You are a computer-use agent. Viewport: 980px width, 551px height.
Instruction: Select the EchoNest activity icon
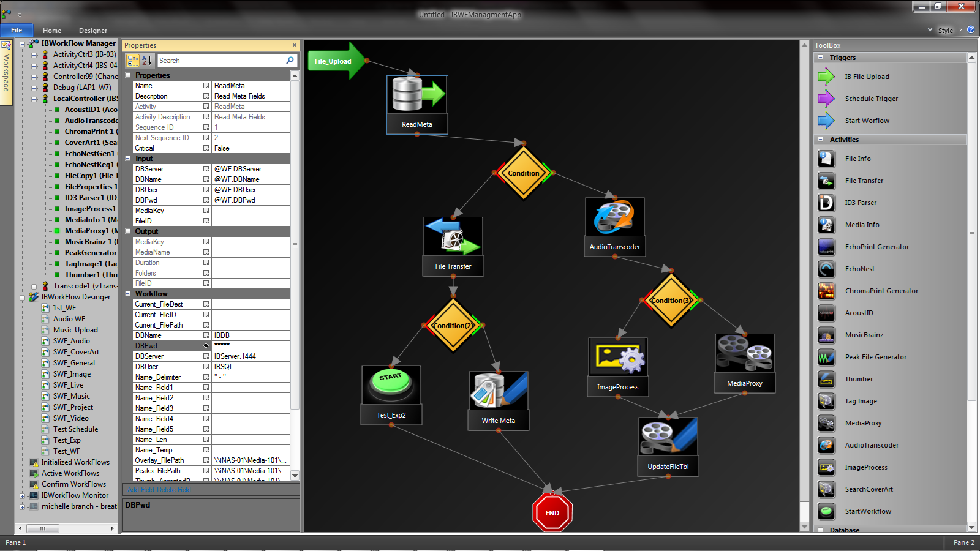point(826,269)
